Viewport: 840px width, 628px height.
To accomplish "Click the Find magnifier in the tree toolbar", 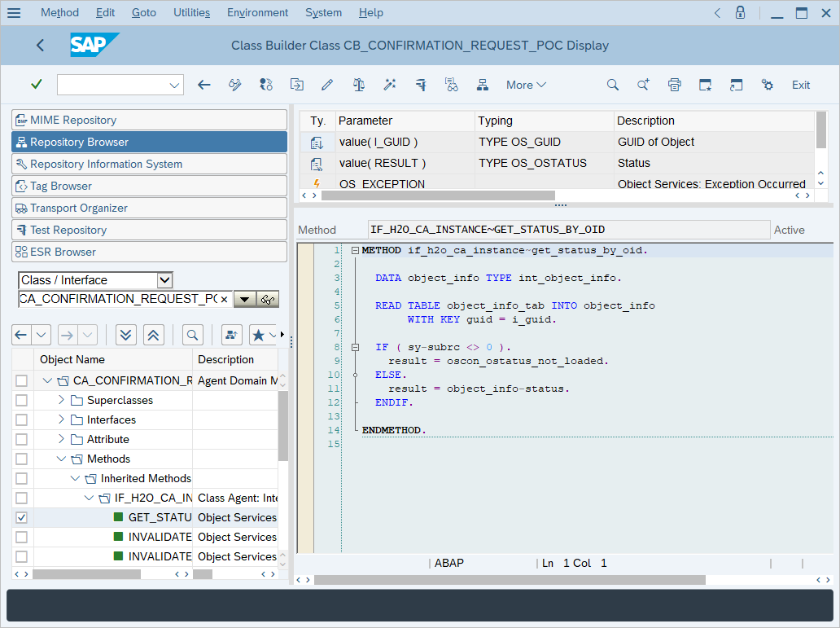I will pyautogui.click(x=192, y=334).
